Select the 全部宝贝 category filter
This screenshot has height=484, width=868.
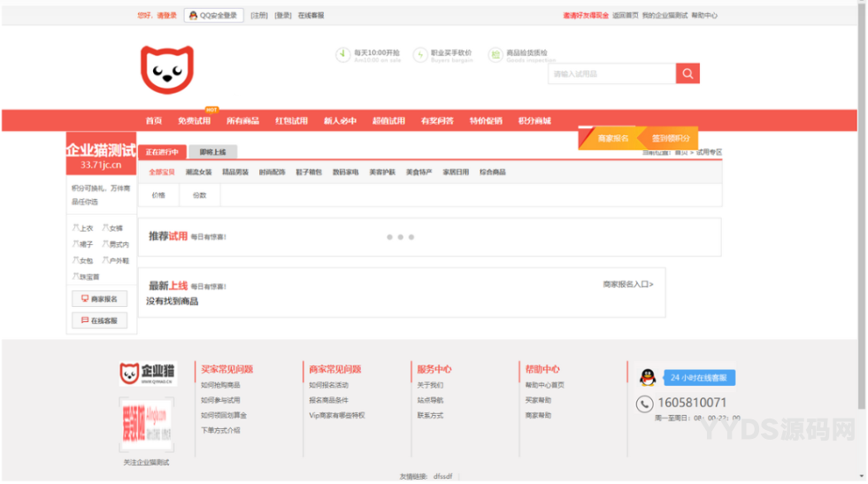click(x=162, y=173)
